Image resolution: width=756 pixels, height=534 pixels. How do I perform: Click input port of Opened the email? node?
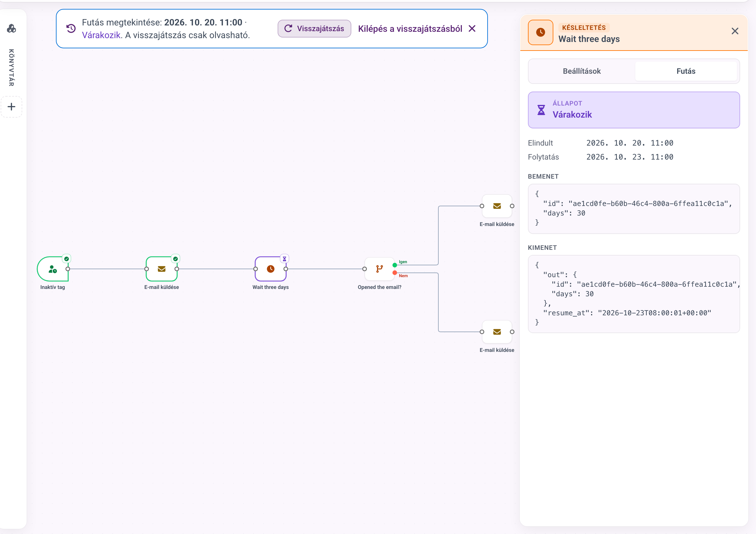[365, 269]
